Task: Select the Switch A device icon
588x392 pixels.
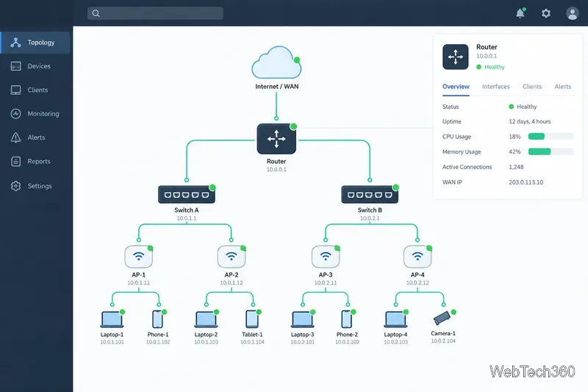Action: tap(187, 195)
